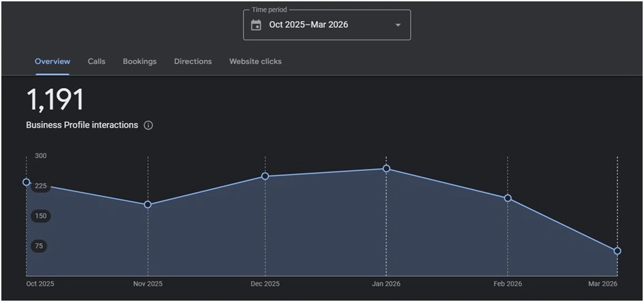The image size is (644, 302).
Task: Click the info icon beside Business Profile interactions
Action: [x=148, y=126]
